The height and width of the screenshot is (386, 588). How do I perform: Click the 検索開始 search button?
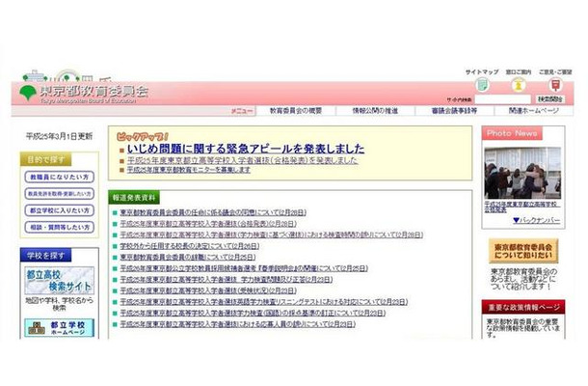point(550,99)
